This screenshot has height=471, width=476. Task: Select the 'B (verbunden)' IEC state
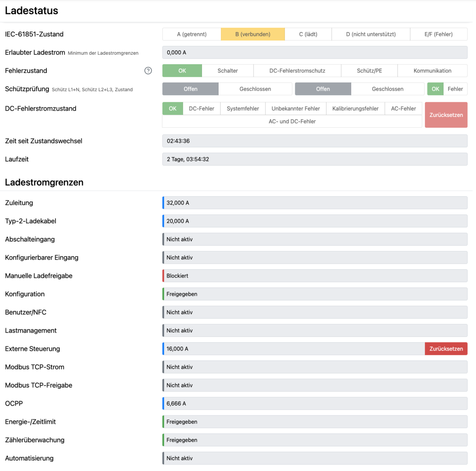[x=253, y=34]
